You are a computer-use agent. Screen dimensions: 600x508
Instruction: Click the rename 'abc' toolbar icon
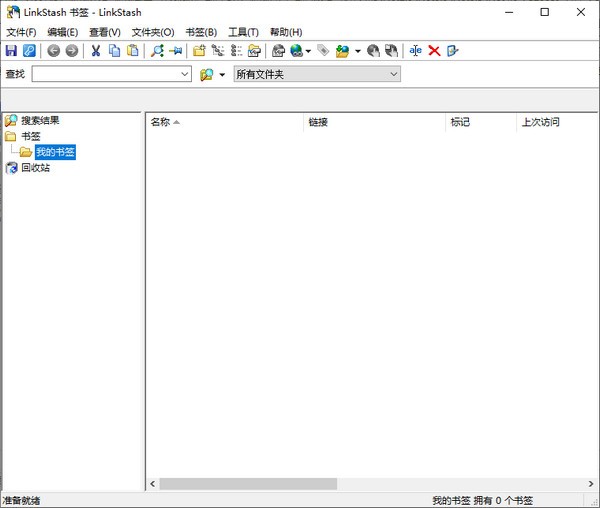pos(415,51)
